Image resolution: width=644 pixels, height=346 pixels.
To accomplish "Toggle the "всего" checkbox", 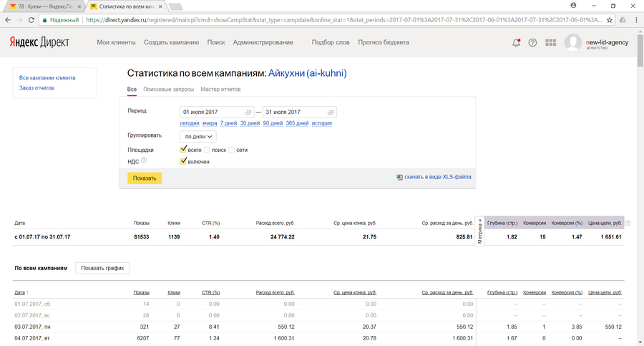I will (184, 150).
